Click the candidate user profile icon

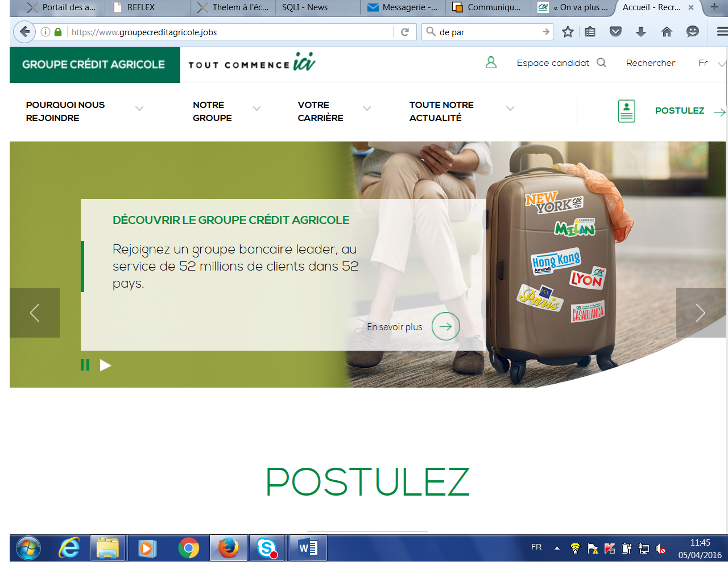[x=491, y=63]
